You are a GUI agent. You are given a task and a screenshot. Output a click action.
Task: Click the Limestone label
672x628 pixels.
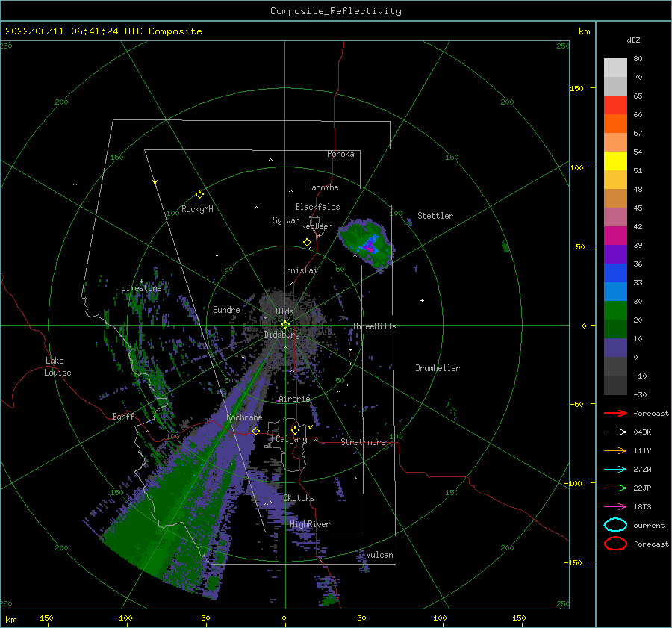tap(141, 288)
